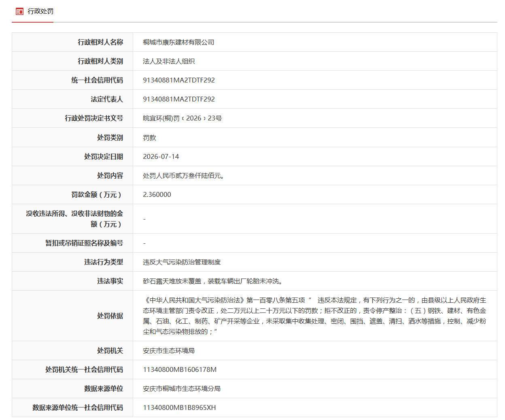The width and height of the screenshot is (505, 420).
Task: Click the dash value in 暂扣或吊销证照 row
Action: point(144,243)
